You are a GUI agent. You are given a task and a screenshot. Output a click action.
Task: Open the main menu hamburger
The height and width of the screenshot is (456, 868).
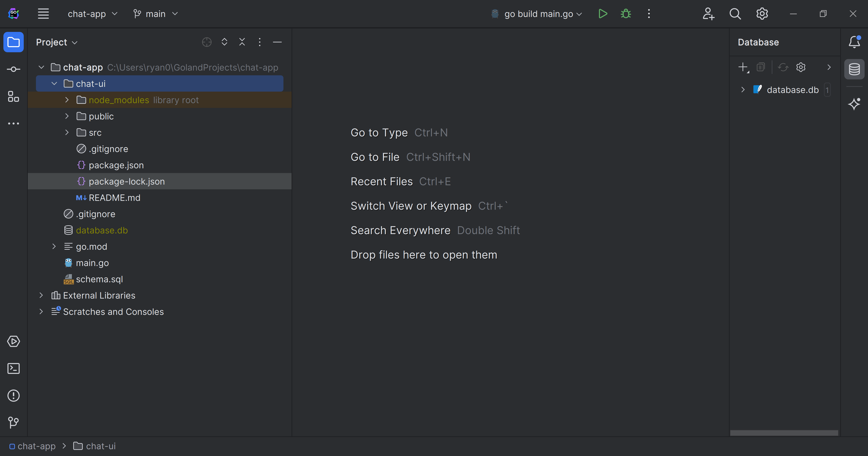click(43, 14)
